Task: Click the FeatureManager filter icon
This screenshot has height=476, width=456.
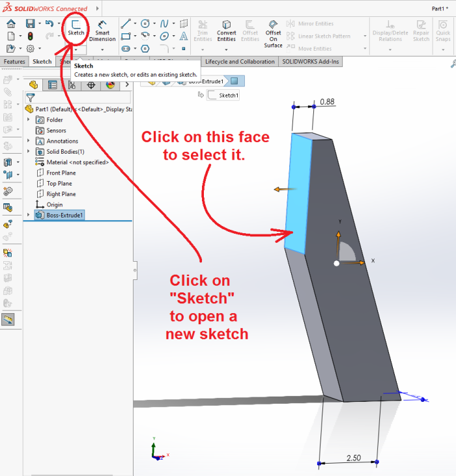Action: (30, 98)
